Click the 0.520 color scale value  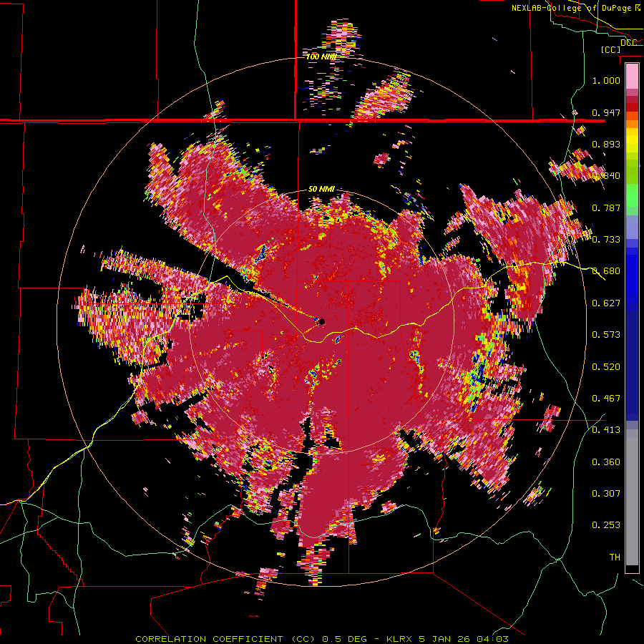pyautogui.click(x=606, y=367)
